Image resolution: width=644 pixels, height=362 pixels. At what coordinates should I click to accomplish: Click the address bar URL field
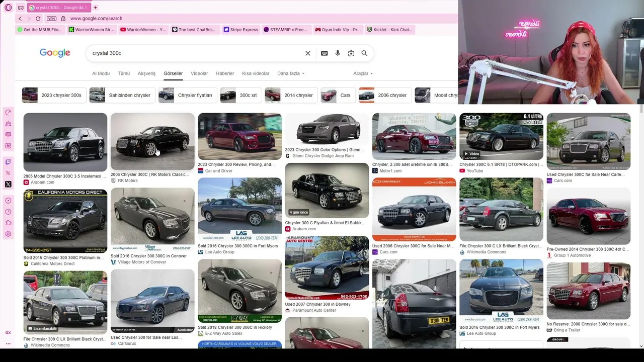[x=252, y=19]
